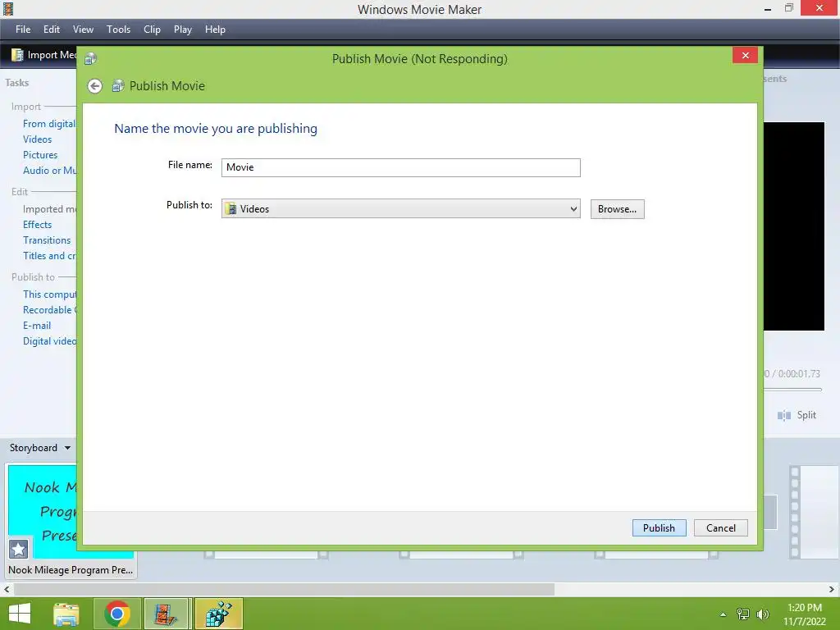
Task: Open the Storyboard view dropdown
Action: coord(67,447)
